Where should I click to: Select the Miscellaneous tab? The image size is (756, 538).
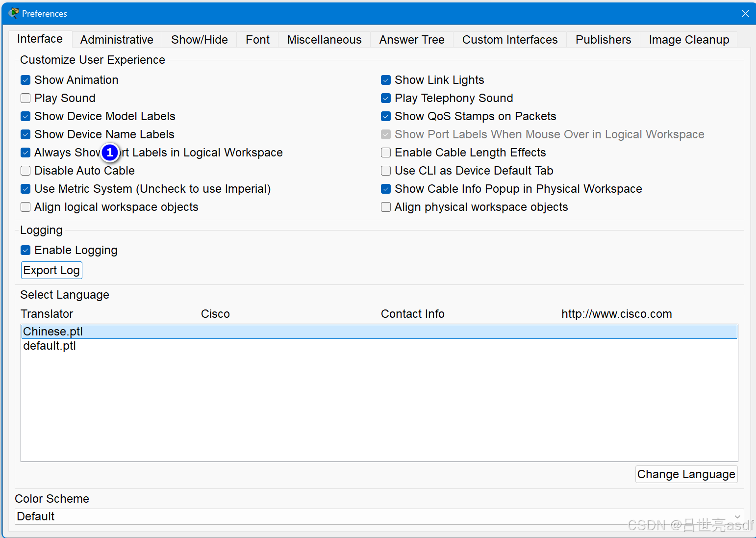point(325,40)
